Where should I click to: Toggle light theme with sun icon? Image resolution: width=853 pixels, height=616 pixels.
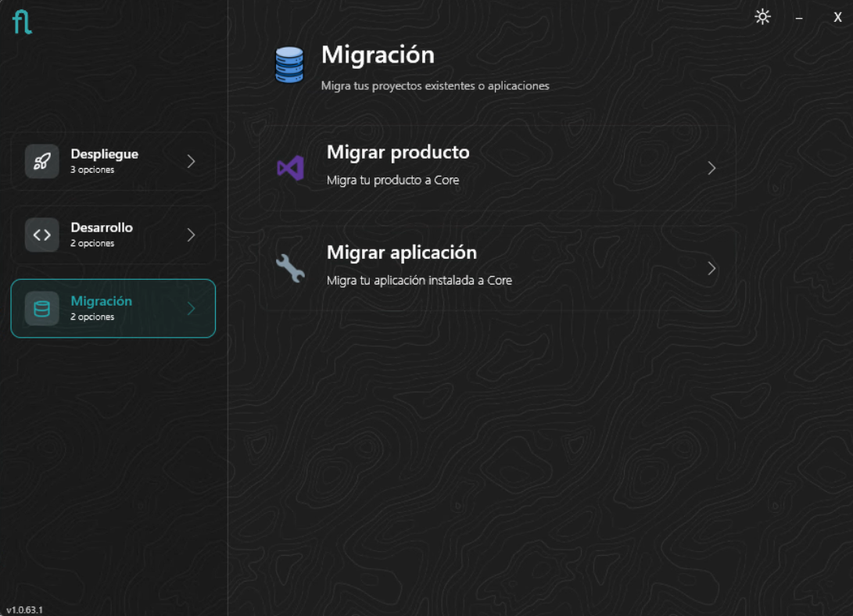pos(762,17)
